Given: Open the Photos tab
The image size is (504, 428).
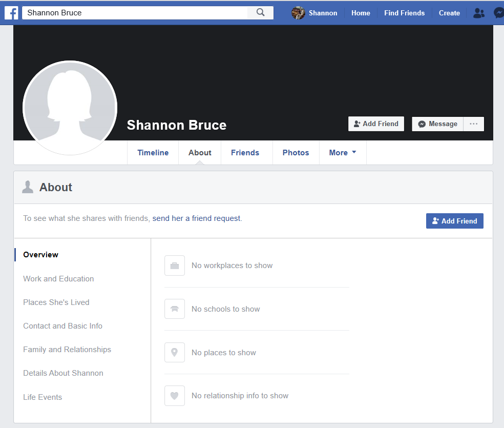Looking at the screenshot, I should [x=296, y=152].
